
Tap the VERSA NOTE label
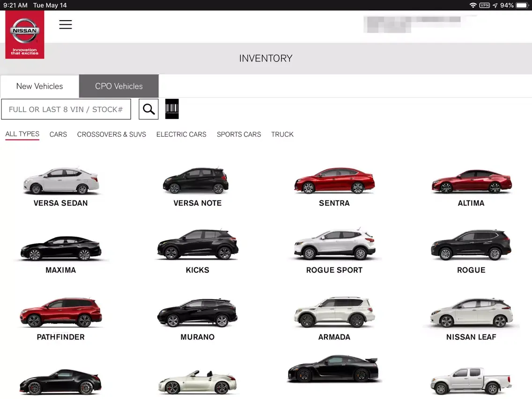point(198,203)
